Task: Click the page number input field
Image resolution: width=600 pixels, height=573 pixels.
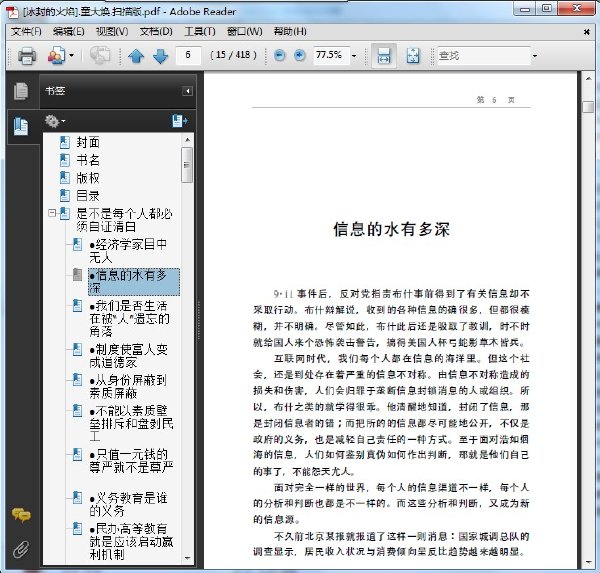Action: 188,56
